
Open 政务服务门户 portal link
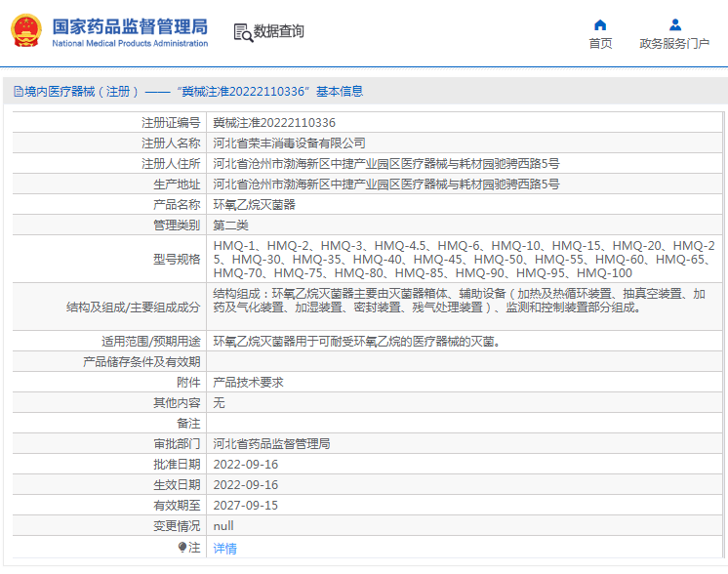click(674, 43)
